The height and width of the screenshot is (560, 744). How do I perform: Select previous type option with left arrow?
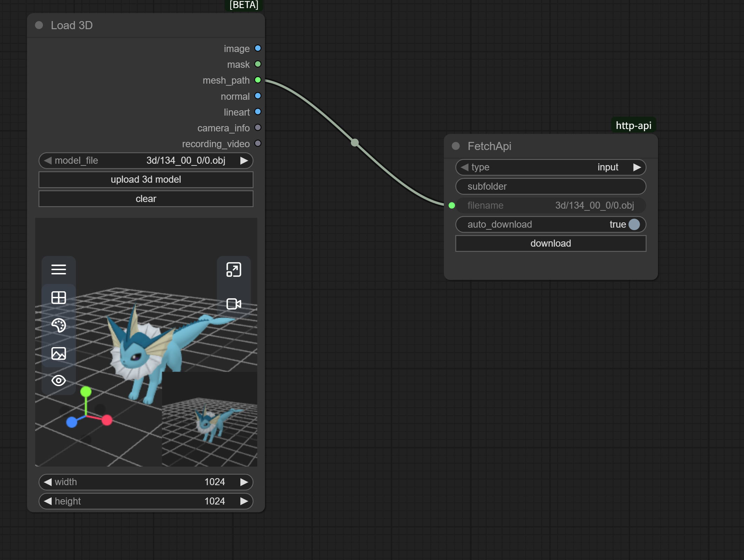pos(465,167)
